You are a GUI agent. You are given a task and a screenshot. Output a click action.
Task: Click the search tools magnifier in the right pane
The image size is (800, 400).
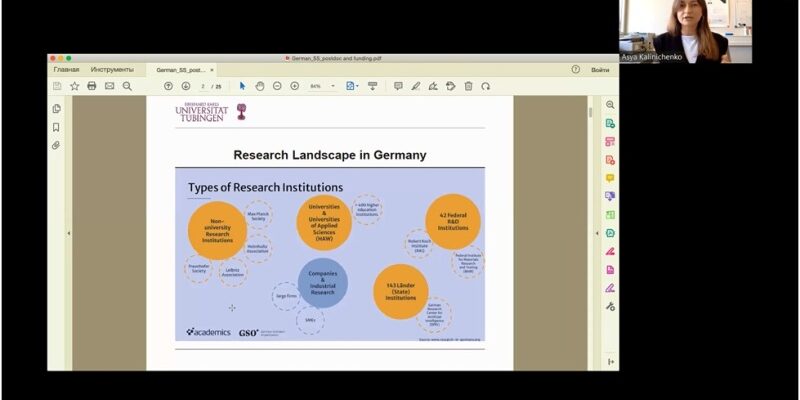(x=610, y=105)
